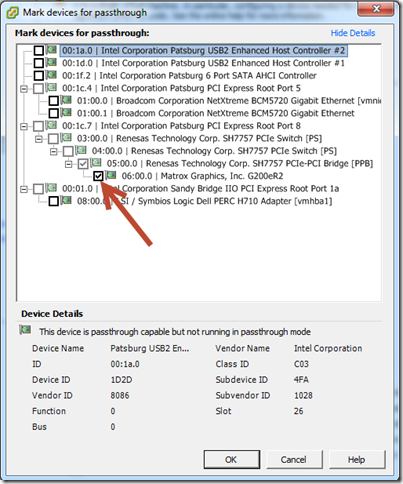The image size is (403, 484).
Task: Select the 01:00.1 NetXtreme BCM5720 row
Action: [x=215, y=113]
